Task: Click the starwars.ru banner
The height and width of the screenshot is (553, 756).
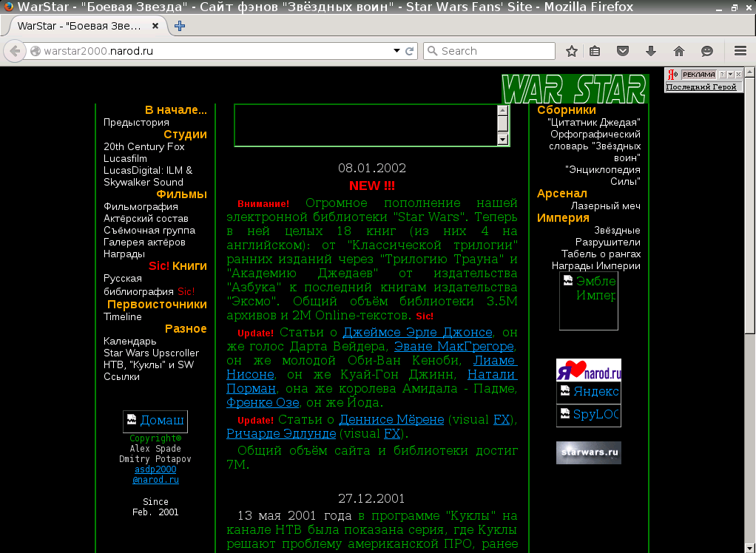Action: (x=589, y=452)
